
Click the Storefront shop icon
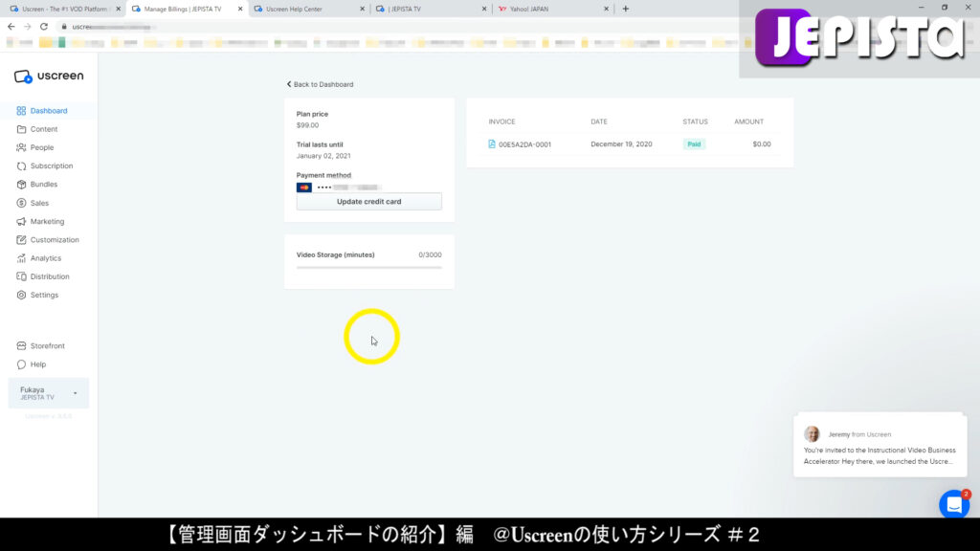tap(21, 346)
